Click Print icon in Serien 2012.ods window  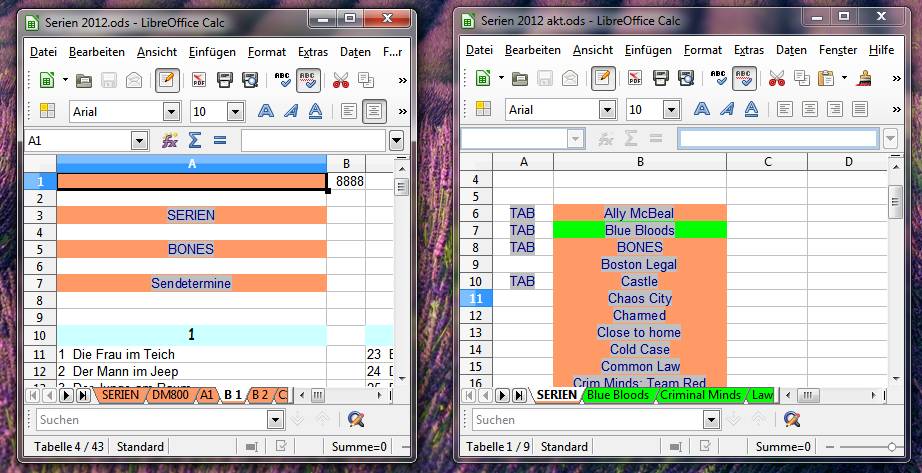click(225, 80)
